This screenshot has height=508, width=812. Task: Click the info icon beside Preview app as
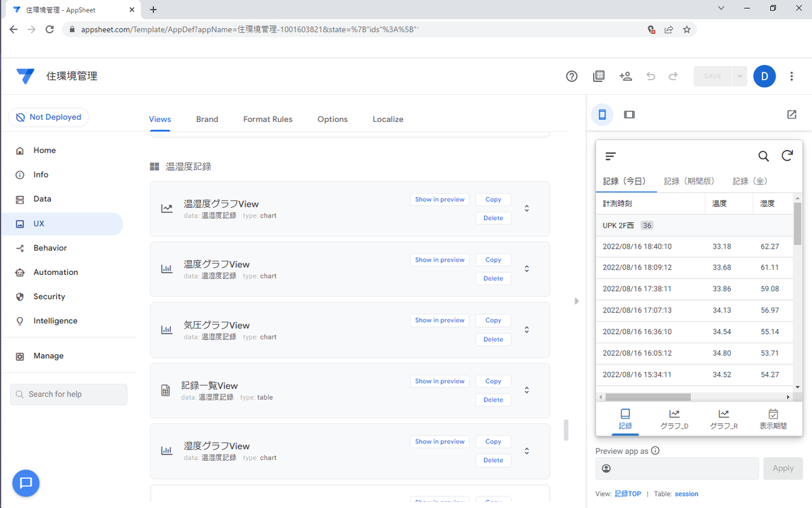click(x=655, y=450)
